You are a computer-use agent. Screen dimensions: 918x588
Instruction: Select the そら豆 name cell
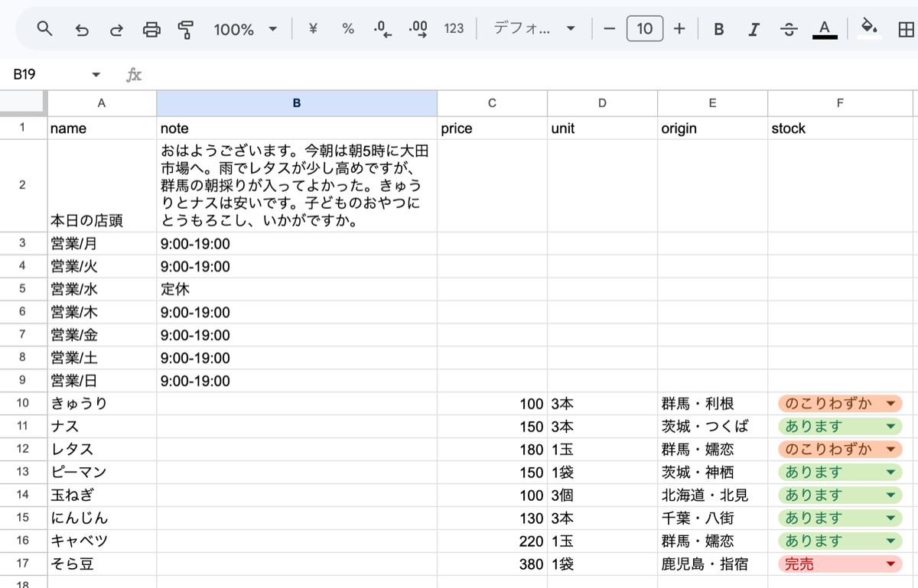click(x=102, y=564)
